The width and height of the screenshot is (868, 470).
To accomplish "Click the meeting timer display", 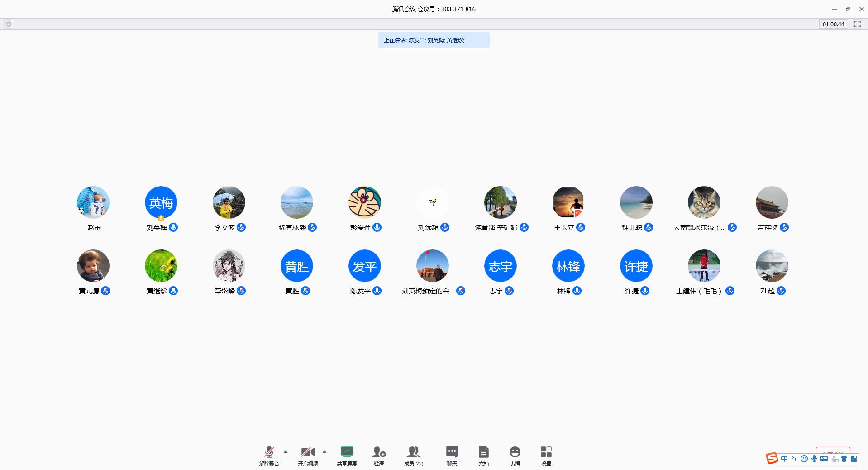I will pyautogui.click(x=833, y=24).
